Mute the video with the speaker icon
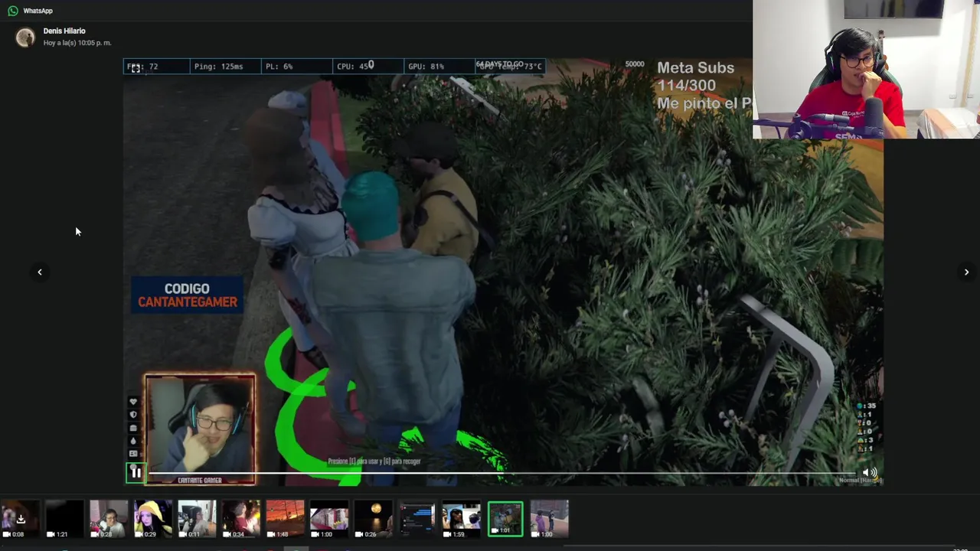 (x=869, y=473)
